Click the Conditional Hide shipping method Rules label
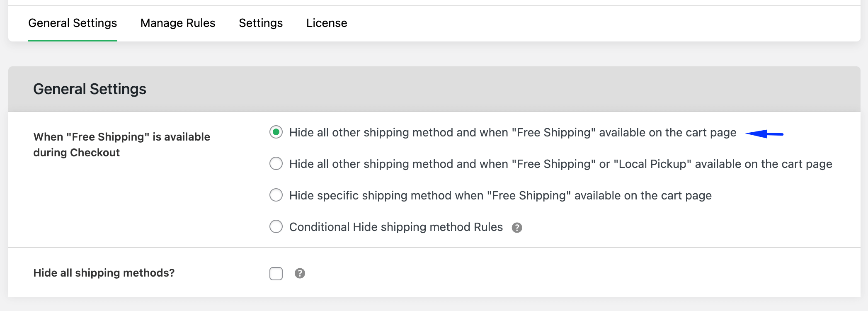Screen dimensions: 868x311 (395, 227)
